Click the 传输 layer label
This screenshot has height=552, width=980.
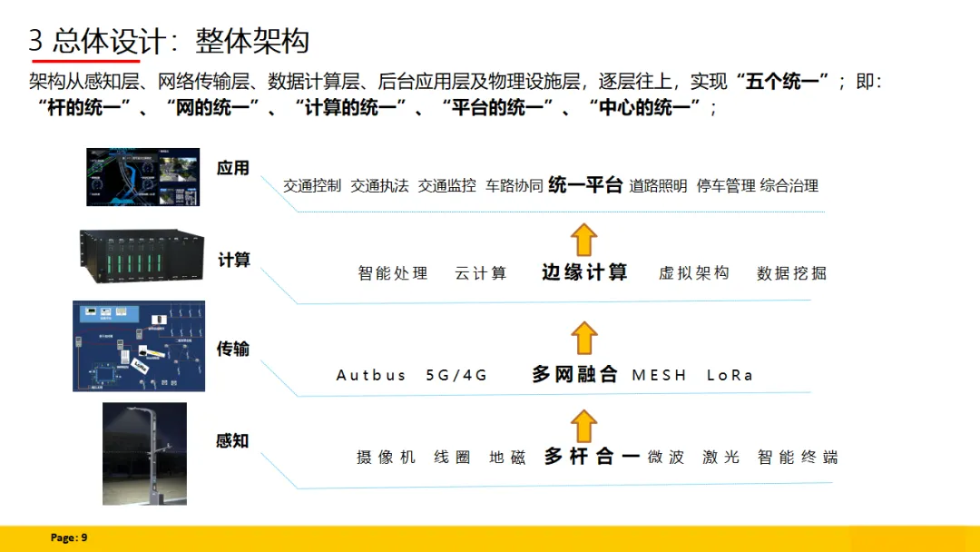coord(233,349)
